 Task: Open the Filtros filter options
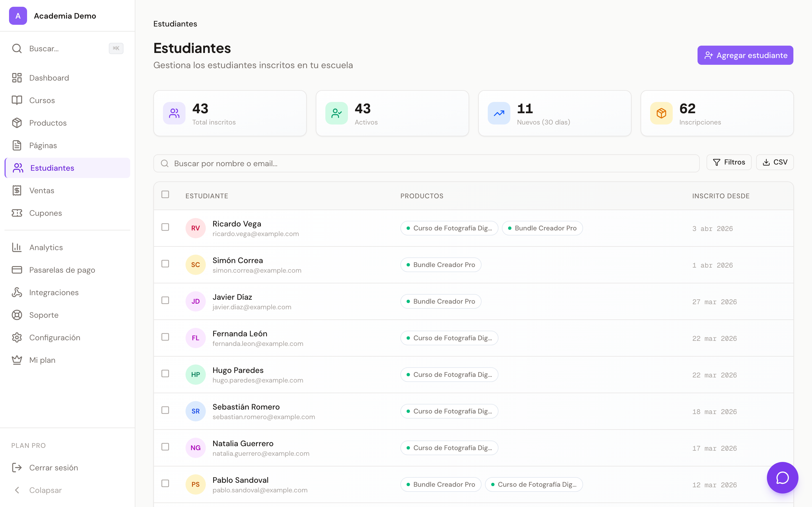[x=729, y=162]
